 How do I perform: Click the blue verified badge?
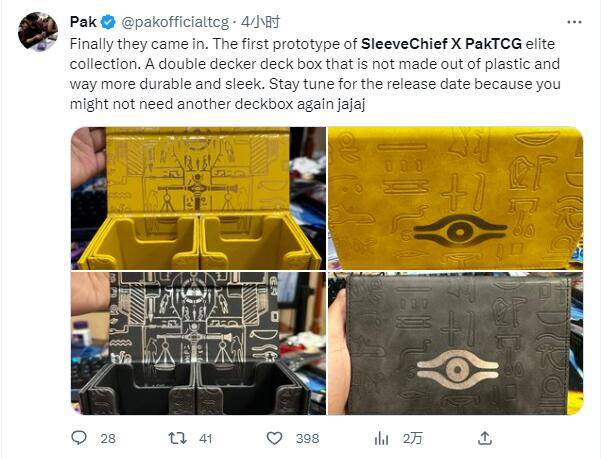click(x=108, y=22)
